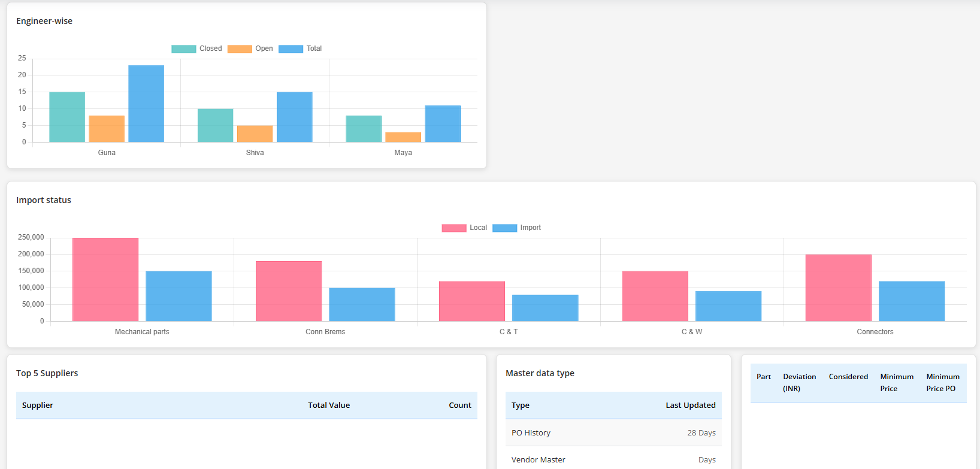
Task: Click the blue Import legend swatch
Action: click(x=504, y=228)
